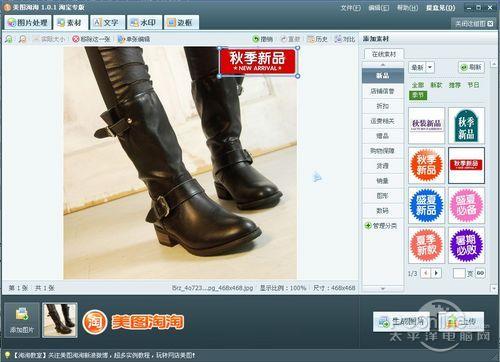The height and width of the screenshot is (362, 500).
Task: Choose the blue starburst 盛夏新品 sticker
Action: [x=427, y=205]
